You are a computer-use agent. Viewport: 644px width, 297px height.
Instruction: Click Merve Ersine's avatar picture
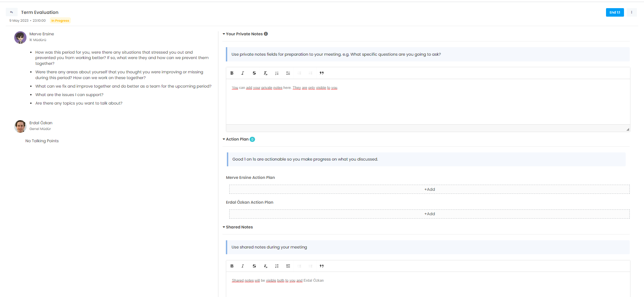[x=20, y=37]
